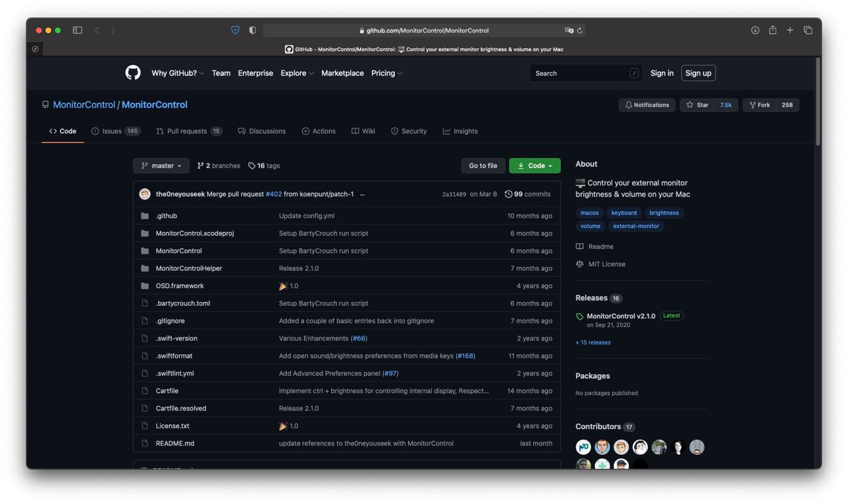This screenshot has height=504, width=848.
Task: Click GitHub search field
Action: [x=586, y=73]
